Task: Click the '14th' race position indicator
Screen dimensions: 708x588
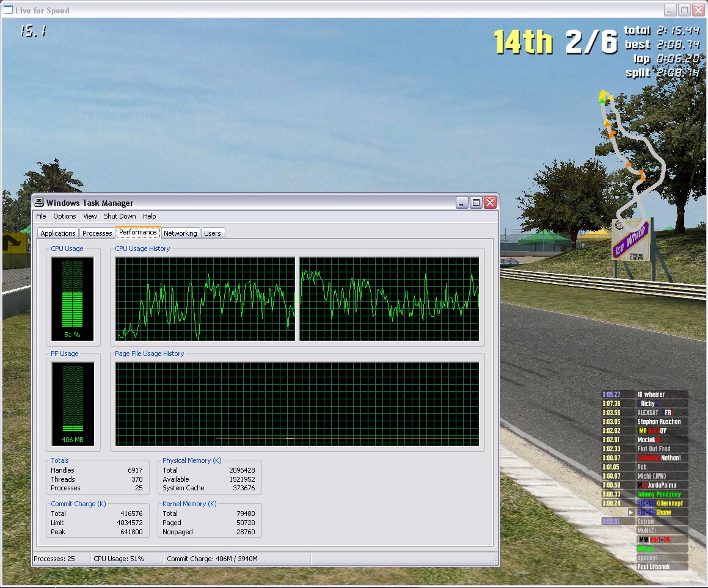Action: point(524,42)
